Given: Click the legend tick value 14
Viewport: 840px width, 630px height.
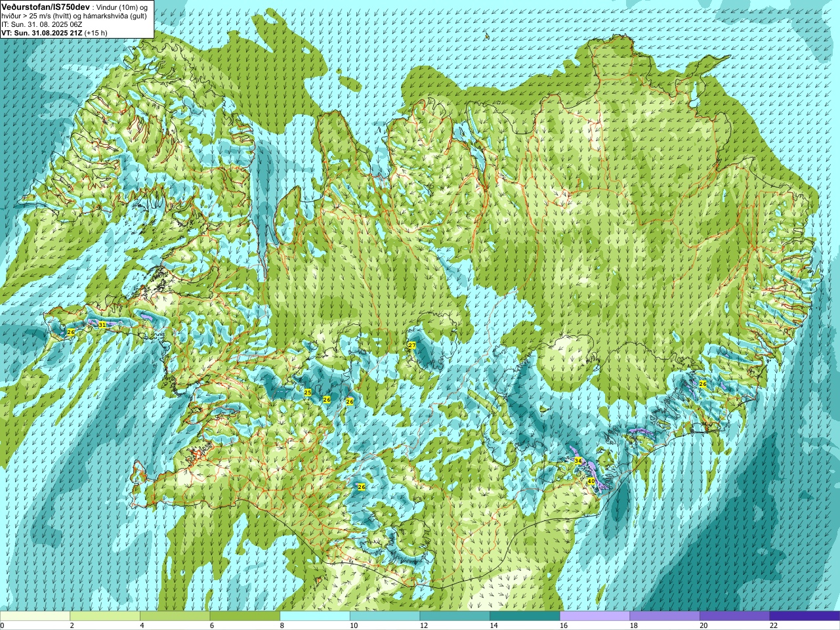Looking at the screenshot, I should [x=493, y=625].
